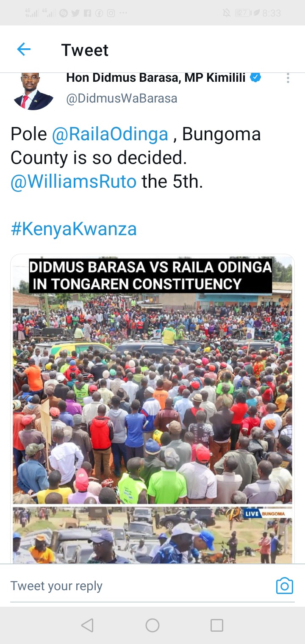305x644 pixels.
Task: Tap the Android recent apps square
Action: [x=217, y=625]
